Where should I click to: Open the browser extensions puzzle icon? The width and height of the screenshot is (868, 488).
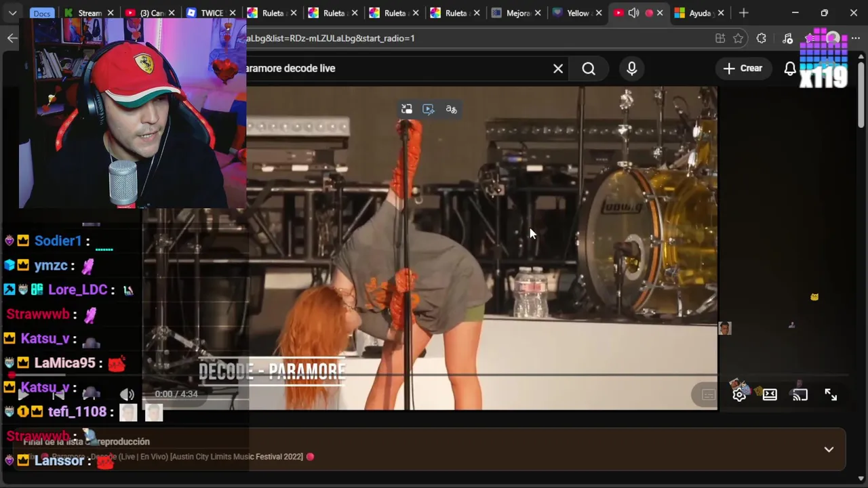click(762, 38)
